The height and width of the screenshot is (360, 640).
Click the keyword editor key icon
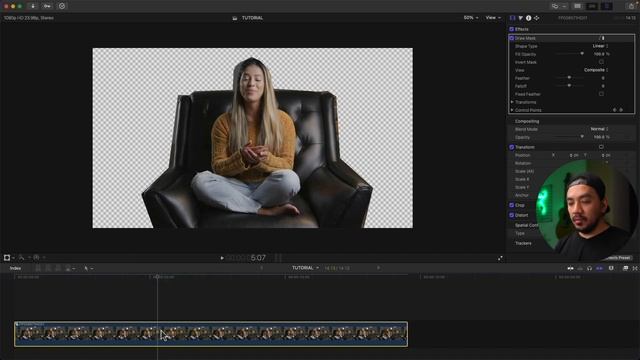pyautogui.click(x=47, y=6)
